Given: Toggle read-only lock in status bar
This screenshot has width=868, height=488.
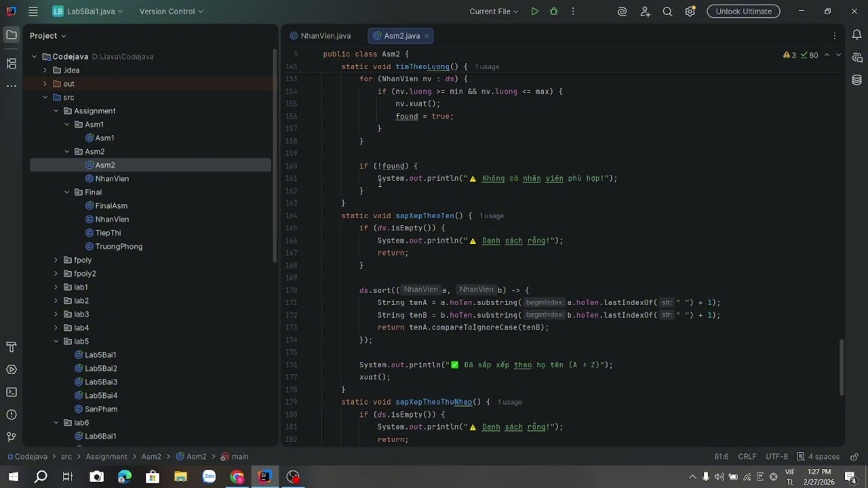Looking at the screenshot, I should (x=854, y=457).
